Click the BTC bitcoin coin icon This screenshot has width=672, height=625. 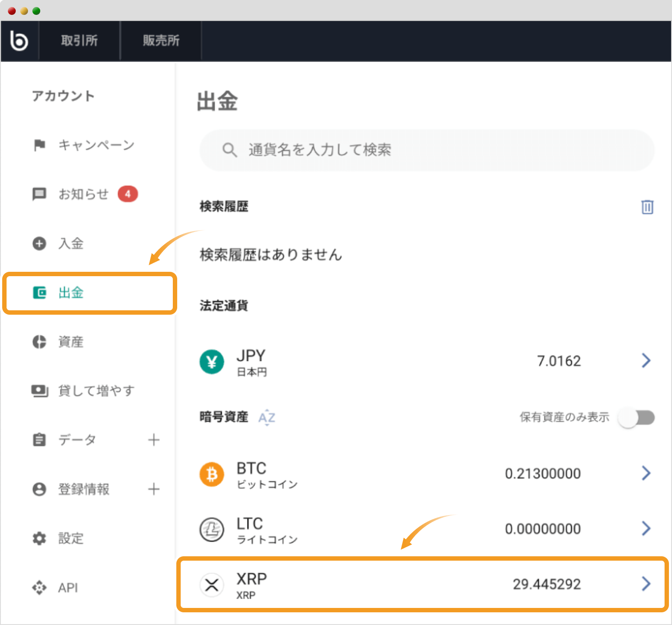[212, 474]
